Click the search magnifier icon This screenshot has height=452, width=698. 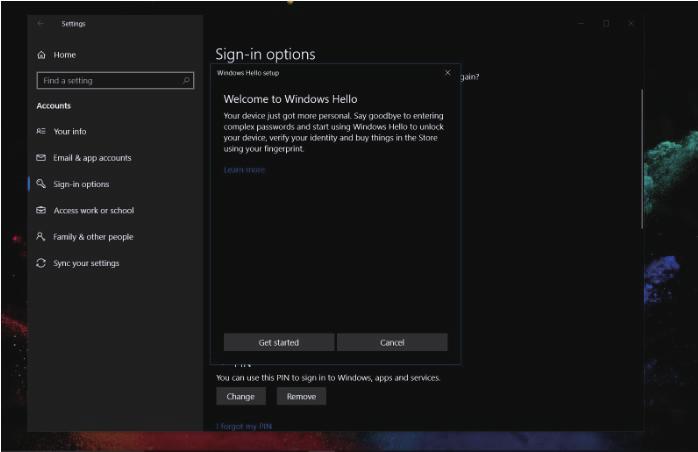(187, 81)
